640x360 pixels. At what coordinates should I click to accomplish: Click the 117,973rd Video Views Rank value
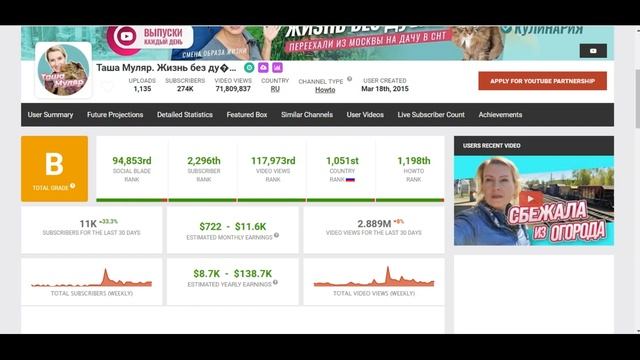[273, 161]
